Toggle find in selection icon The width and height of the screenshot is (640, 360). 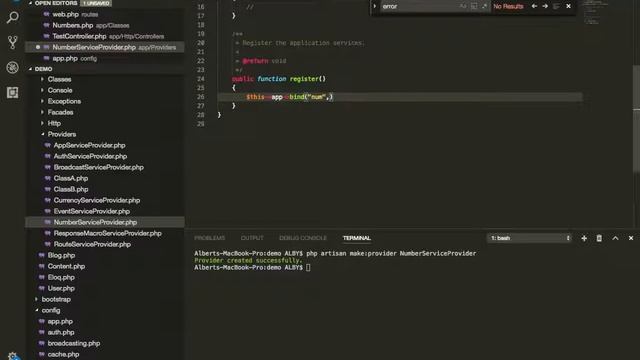click(556, 6)
